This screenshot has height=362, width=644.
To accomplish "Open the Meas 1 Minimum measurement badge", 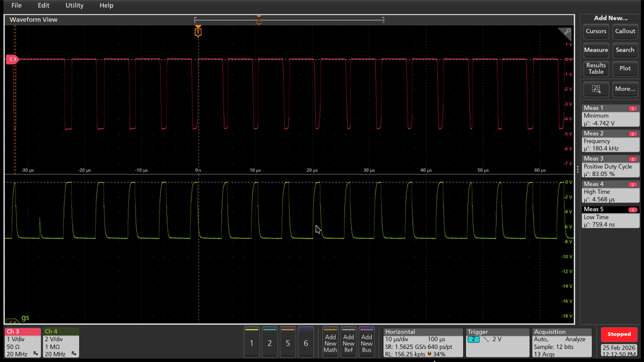I will click(x=610, y=116).
